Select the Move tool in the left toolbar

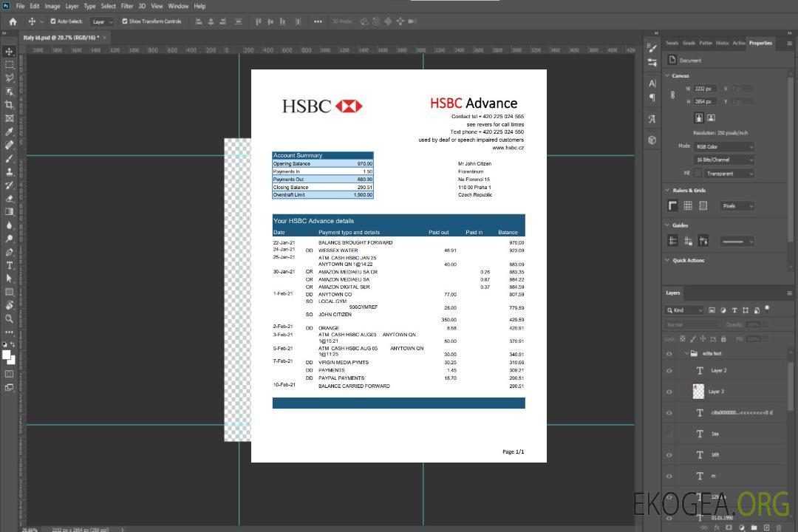9,52
